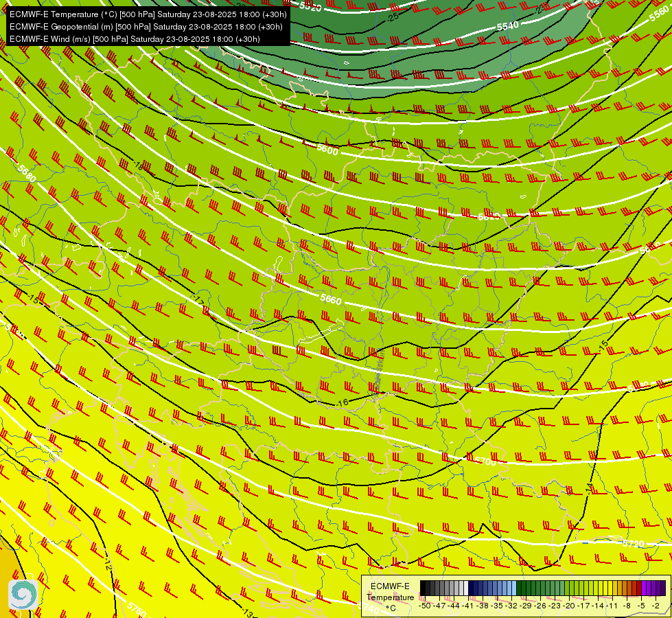This screenshot has height=618, width=672.
Task: Click the -32 tick label in legend
Action: [x=511, y=606]
